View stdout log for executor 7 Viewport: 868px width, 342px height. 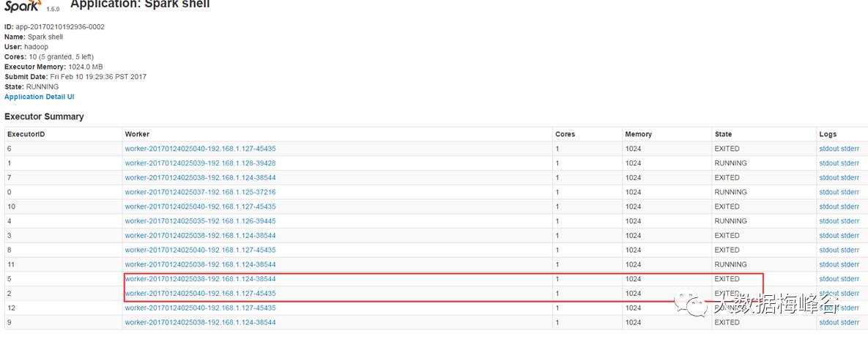(x=828, y=178)
